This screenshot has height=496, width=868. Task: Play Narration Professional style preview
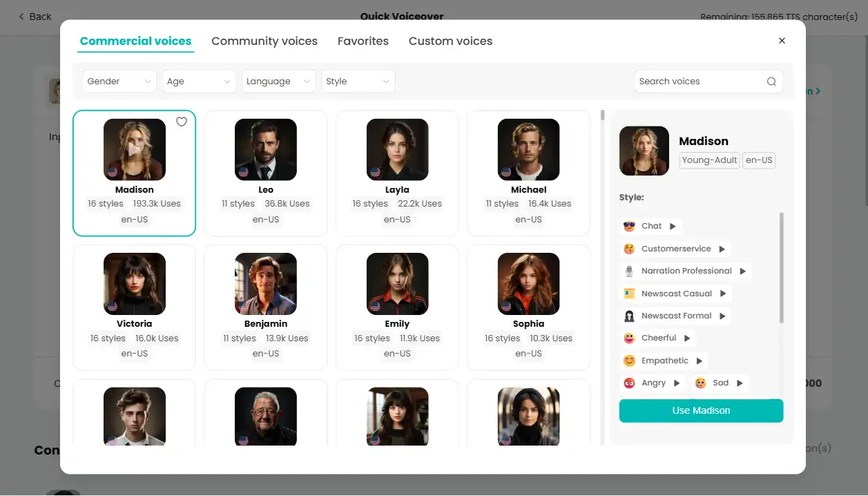742,271
